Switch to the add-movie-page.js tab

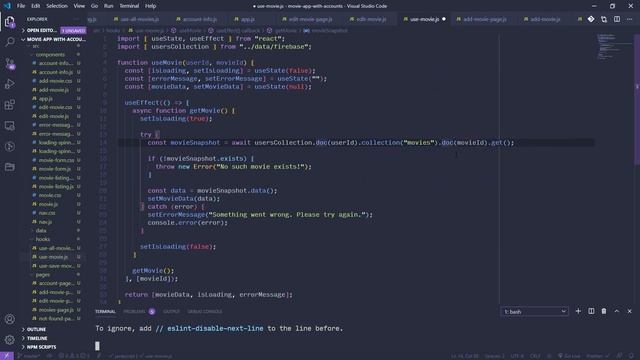pos(484,19)
